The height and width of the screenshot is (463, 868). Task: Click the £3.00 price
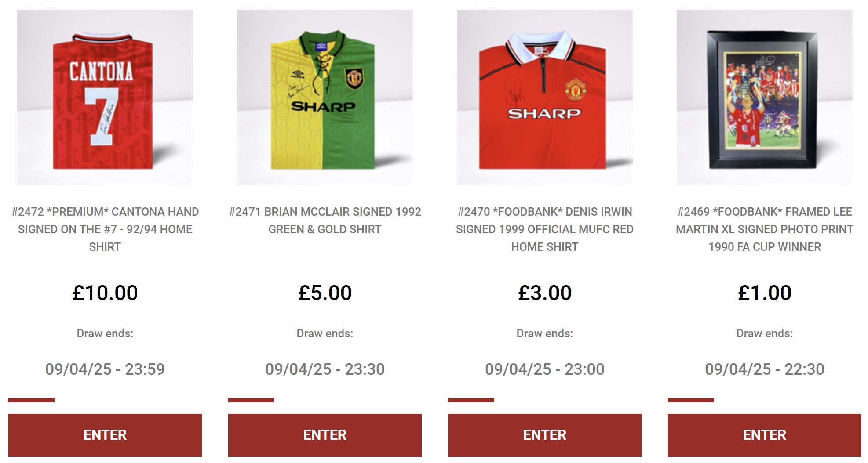[x=545, y=293]
